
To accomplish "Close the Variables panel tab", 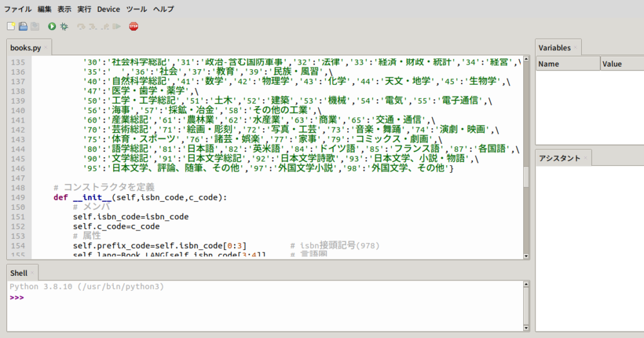I will [x=576, y=48].
